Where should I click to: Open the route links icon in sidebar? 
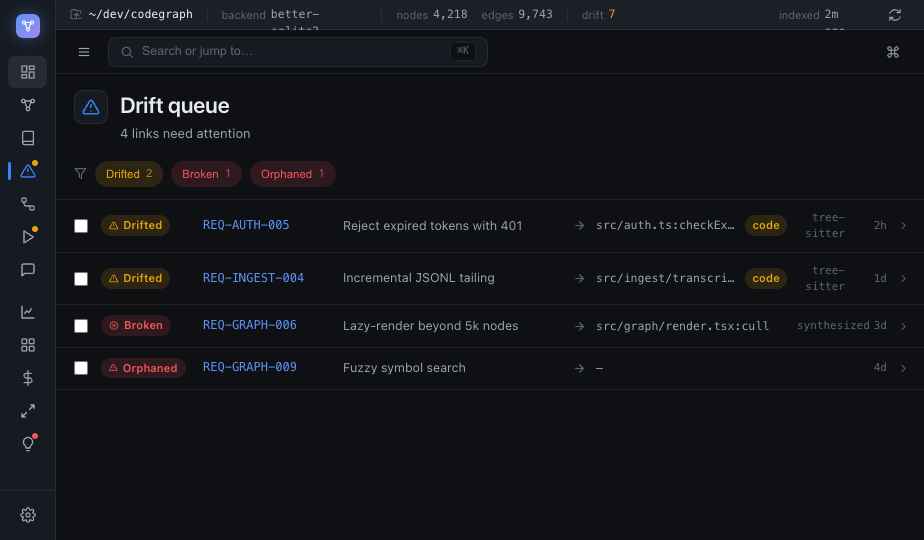tap(28, 204)
